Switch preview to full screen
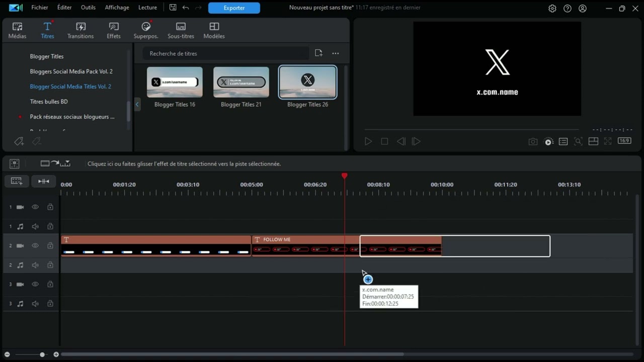This screenshot has height=362, width=644. pos(608,142)
